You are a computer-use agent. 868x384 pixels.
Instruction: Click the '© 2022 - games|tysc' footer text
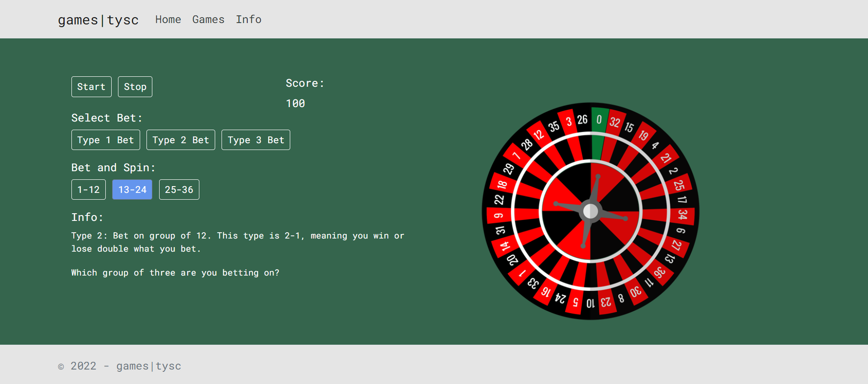click(x=119, y=366)
